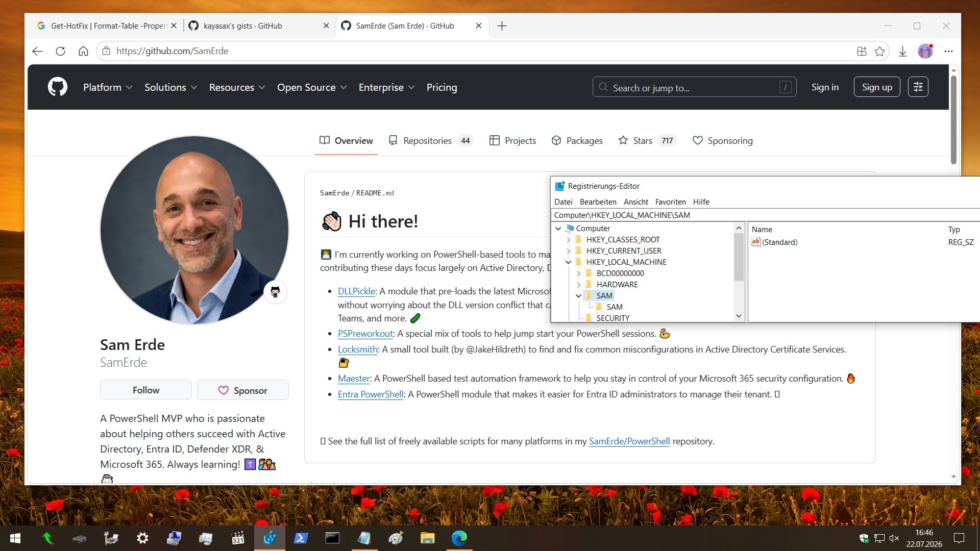Expand the Open Source dropdown menu
This screenshot has height=551, width=980.
312,87
